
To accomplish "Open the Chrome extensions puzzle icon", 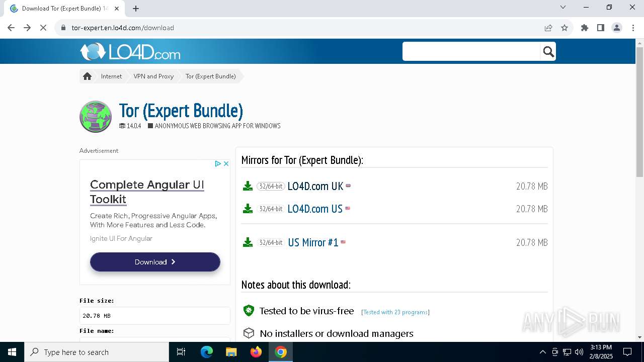I will click(585, 28).
